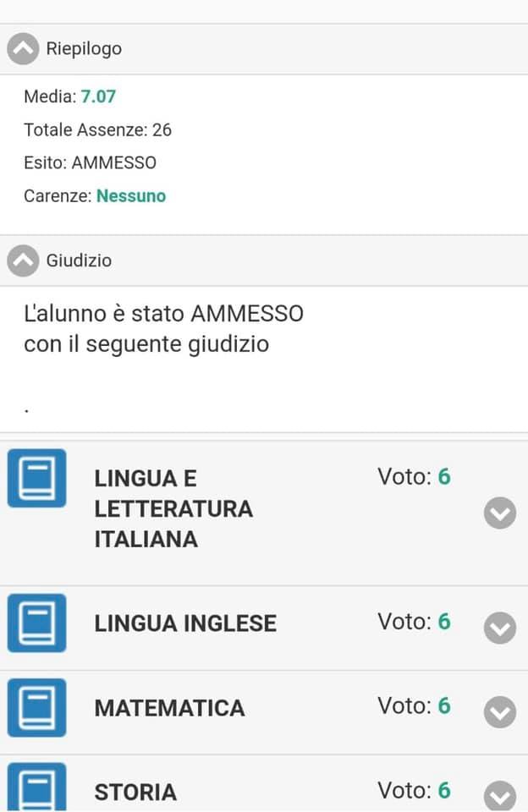Open the LINGUA INGLESE subject row
The width and height of the screenshot is (528, 812).
(264, 628)
